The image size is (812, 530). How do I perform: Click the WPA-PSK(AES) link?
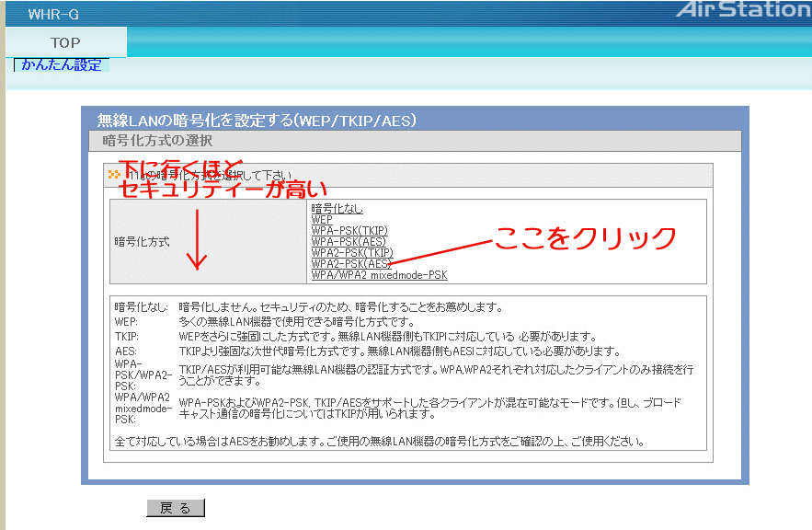point(348,242)
